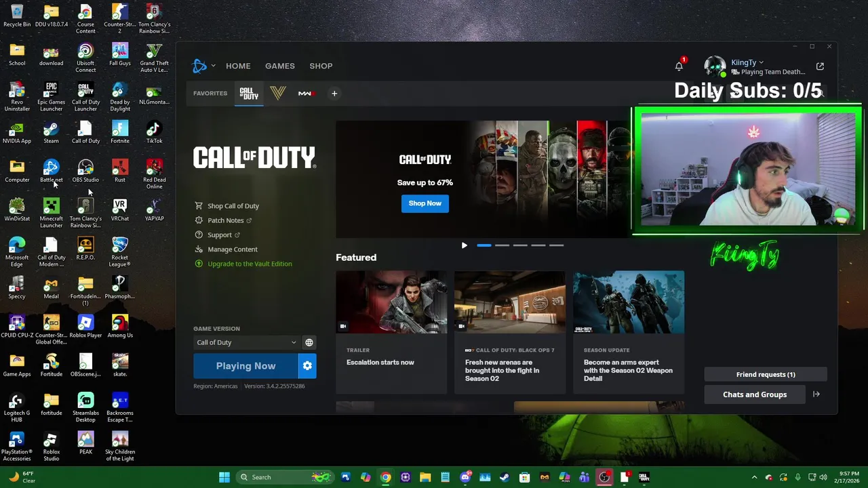
Task: Open the taskbar clock and date
Action: pyautogui.click(x=847, y=477)
